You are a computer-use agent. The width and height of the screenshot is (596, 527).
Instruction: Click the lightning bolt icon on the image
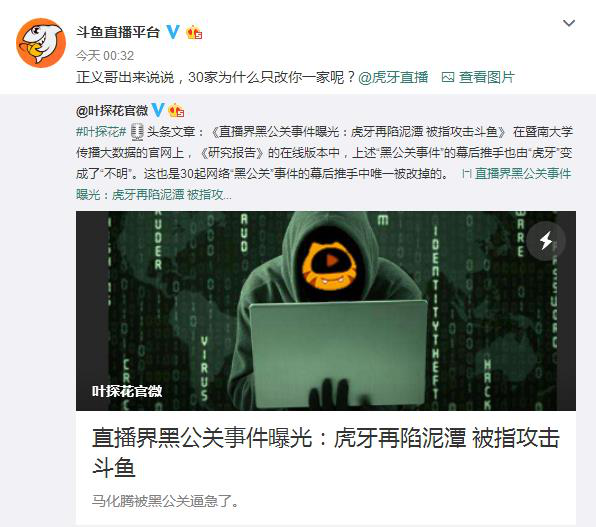pyautogui.click(x=546, y=241)
